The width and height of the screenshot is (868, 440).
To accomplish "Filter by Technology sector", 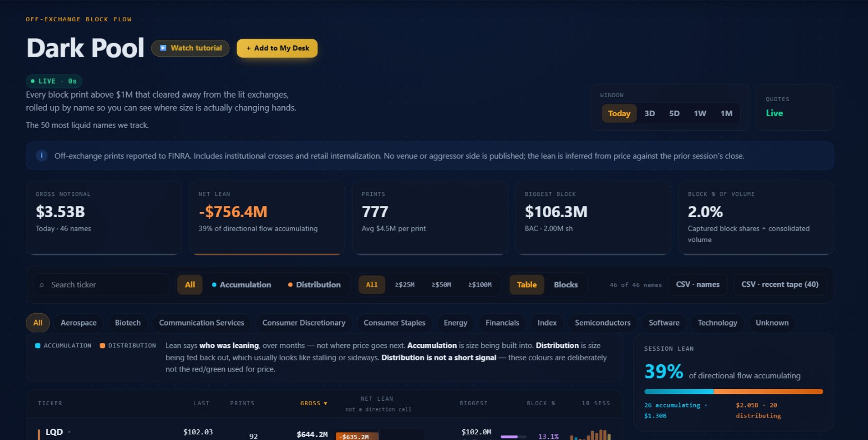I will tap(717, 323).
